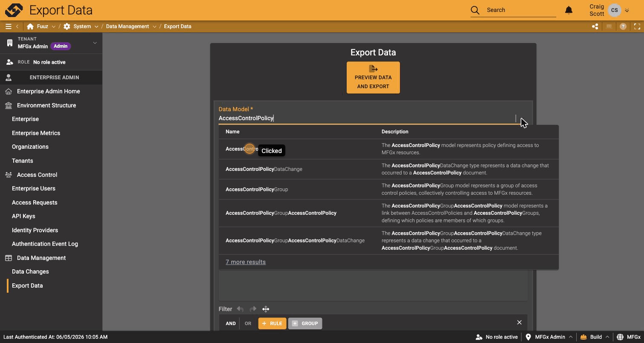Click Preview Data and Export button
The height and width of the screenshot is (343, 644).
373,78
